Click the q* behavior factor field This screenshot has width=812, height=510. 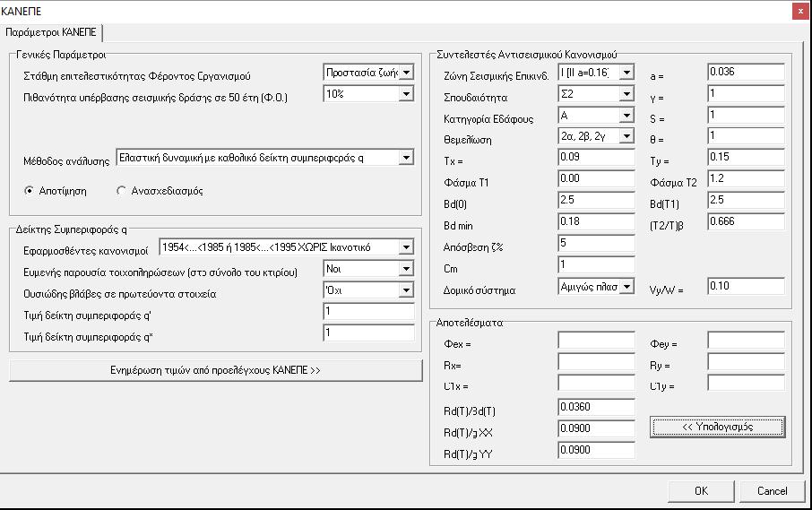pyautogui.click(x=368, y=333)
